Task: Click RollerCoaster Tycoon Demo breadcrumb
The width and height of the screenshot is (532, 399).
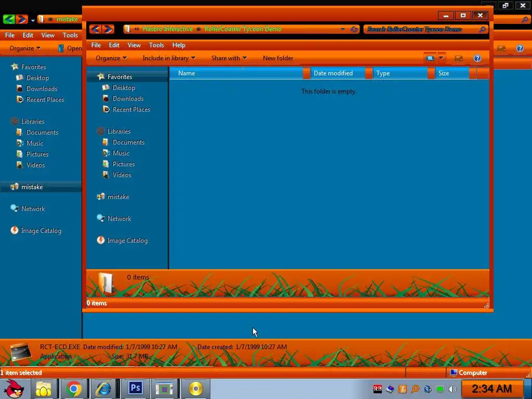Action: click(x=243, y=29)
